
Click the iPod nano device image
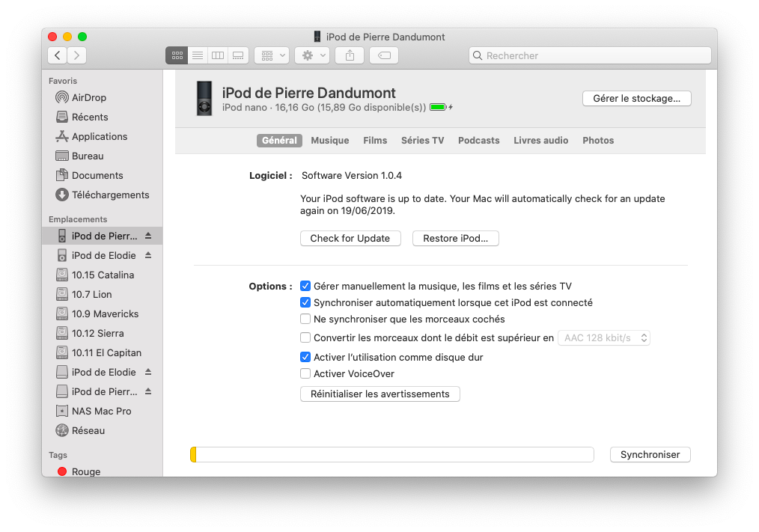[204, 98]
